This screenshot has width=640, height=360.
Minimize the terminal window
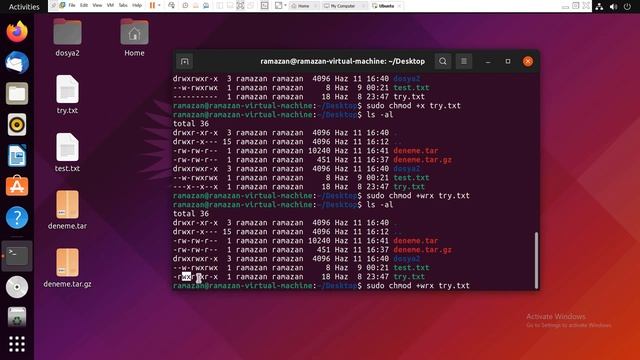point(488,62)
